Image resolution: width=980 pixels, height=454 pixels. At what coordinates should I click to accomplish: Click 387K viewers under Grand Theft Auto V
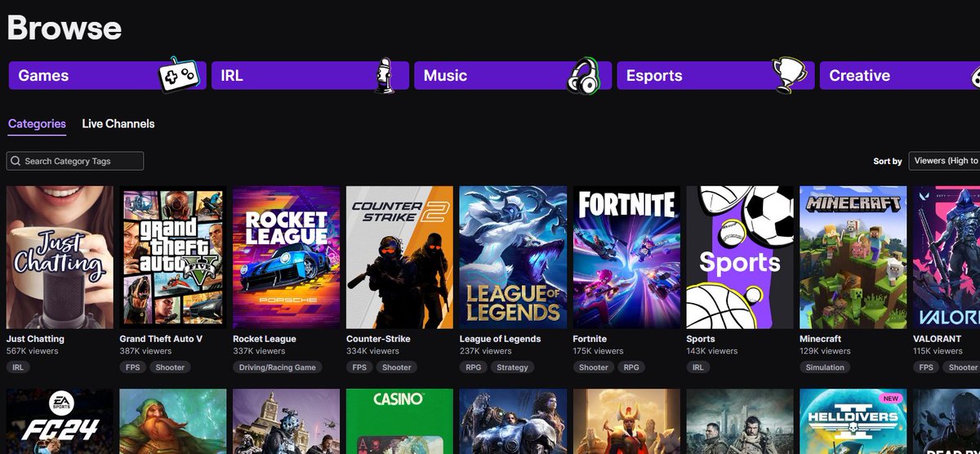[146, 351]
